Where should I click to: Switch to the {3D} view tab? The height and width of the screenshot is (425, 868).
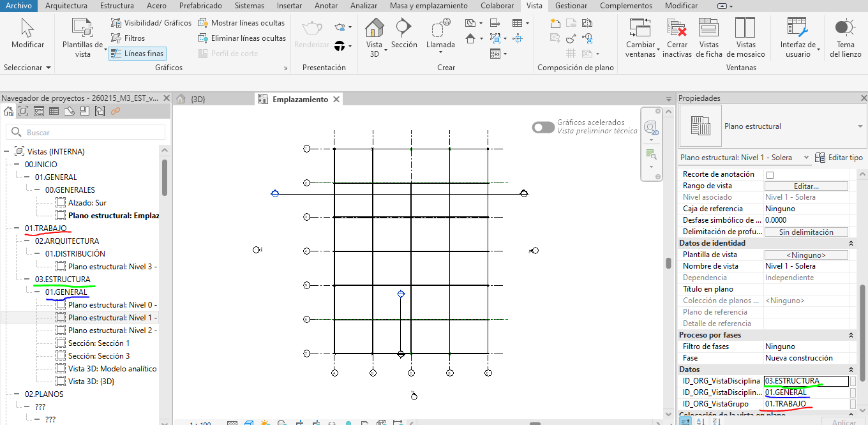click(198, 100)
